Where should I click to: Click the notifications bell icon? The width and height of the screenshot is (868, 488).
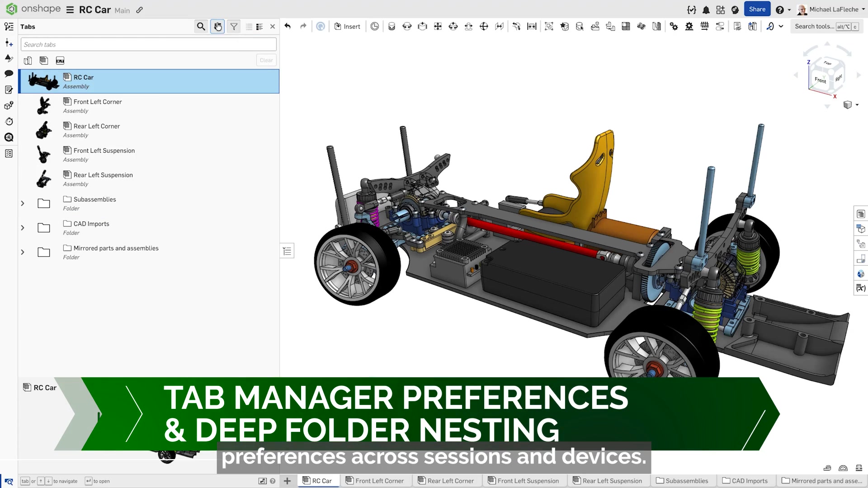pyautogui.click(x=706, y=10)
